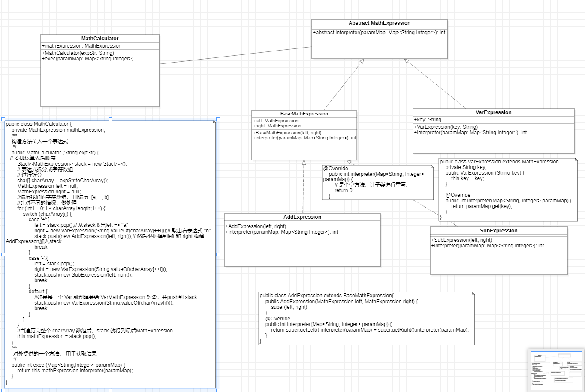This screenshot has width=585, height=392.
Task: Click the interpreter method in VarExpression class
Action: tap(470, 133)
